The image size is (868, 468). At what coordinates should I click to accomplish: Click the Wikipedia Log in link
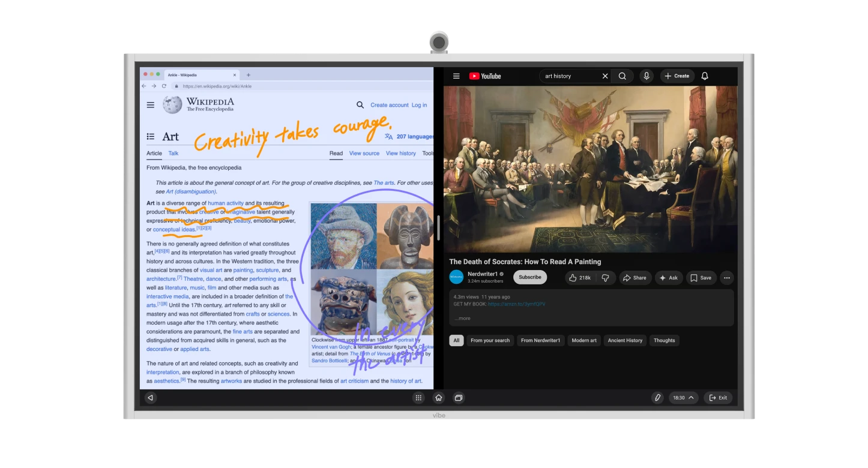click(x=420, y=105)
